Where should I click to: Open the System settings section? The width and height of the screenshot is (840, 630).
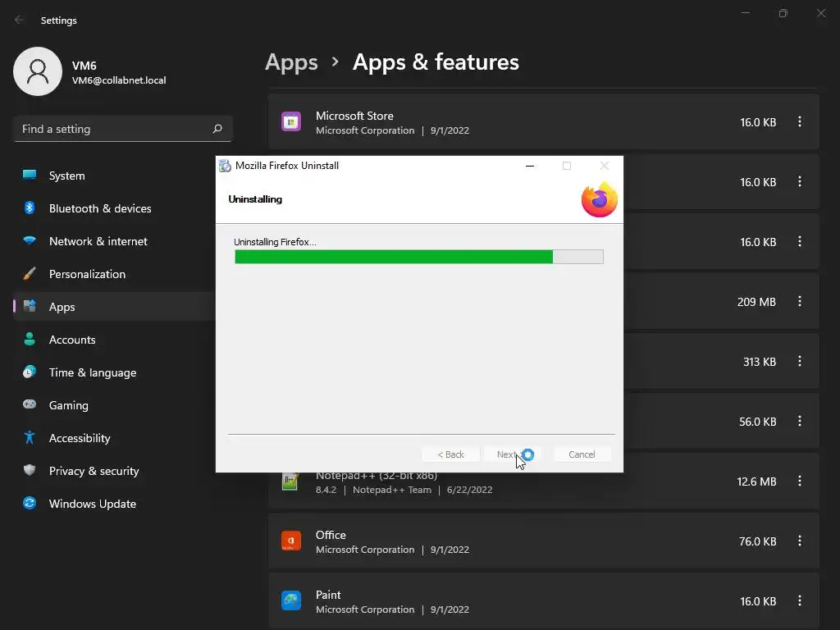[x=66, y=176]
